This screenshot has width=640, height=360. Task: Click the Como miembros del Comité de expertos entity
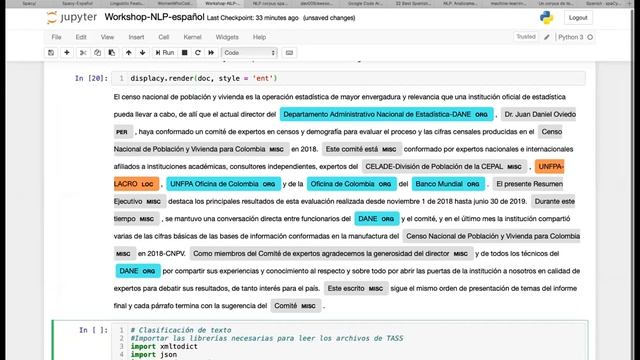click(x=331, y=253)
